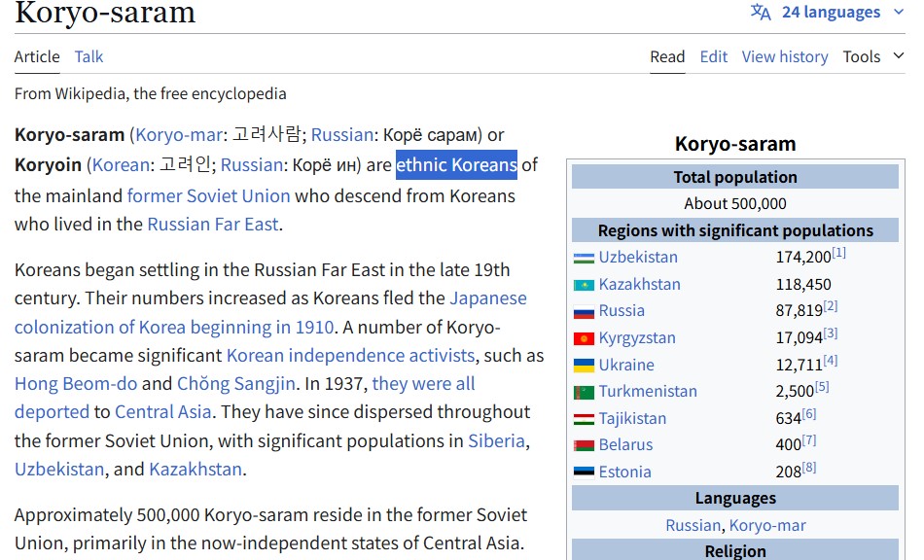Open the Kazakhstan link in article text
Image resolution: width=924 pixels, height=560 pixels.
(195, 470)
